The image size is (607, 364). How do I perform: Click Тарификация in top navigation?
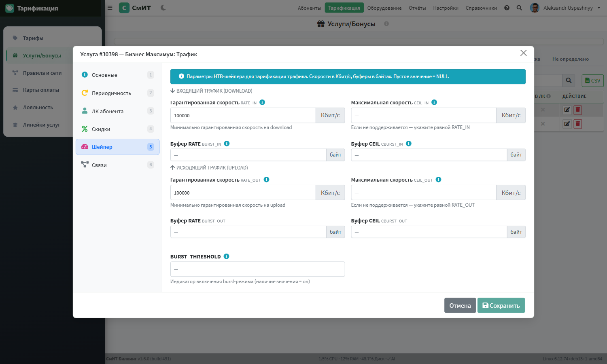(x=344, y=8)
